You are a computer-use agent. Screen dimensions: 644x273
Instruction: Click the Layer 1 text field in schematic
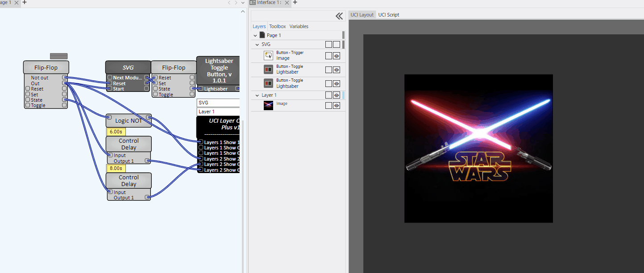218,112
